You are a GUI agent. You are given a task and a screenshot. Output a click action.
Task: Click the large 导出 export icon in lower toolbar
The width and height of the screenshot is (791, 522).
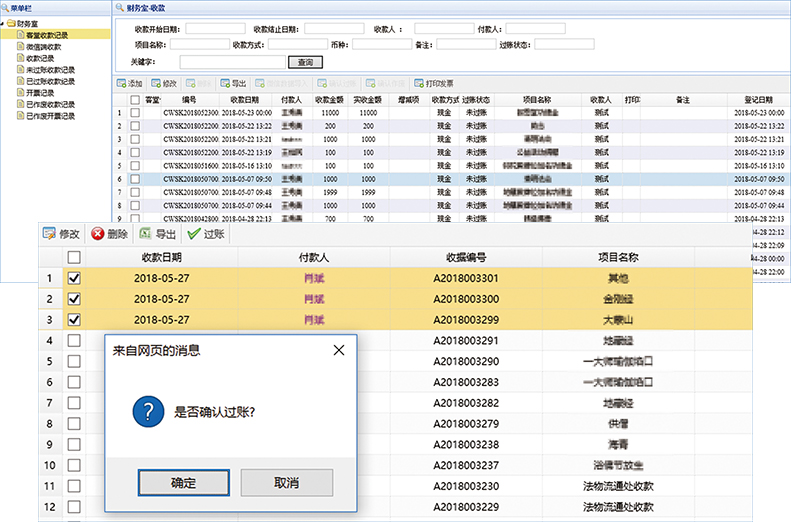pos(145,234)
